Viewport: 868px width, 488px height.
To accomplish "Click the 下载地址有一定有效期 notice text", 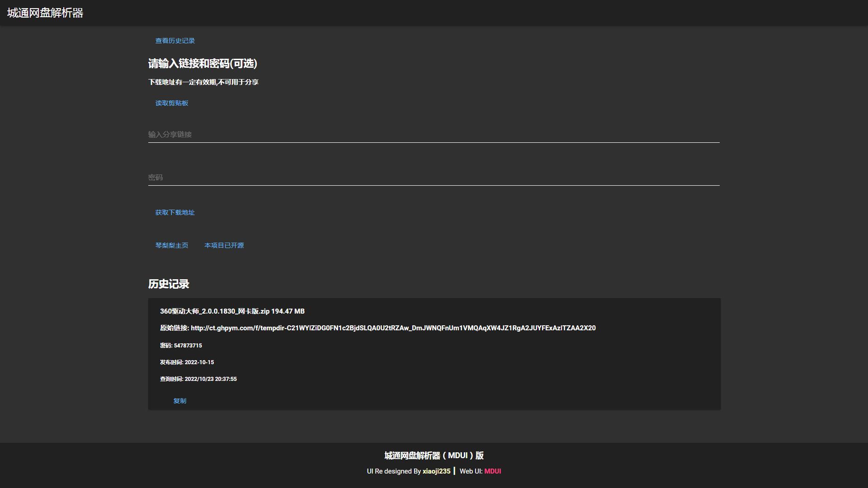I will pos(203,82).
